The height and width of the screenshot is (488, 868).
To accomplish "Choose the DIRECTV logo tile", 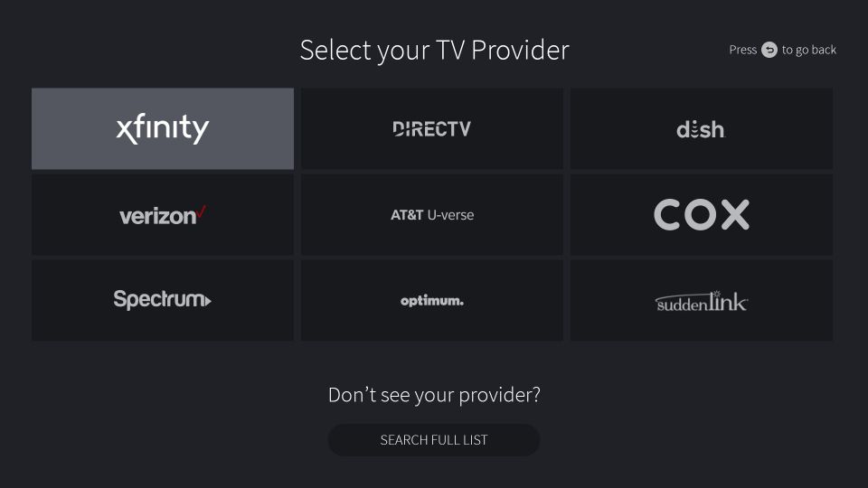I will [432, 128].
